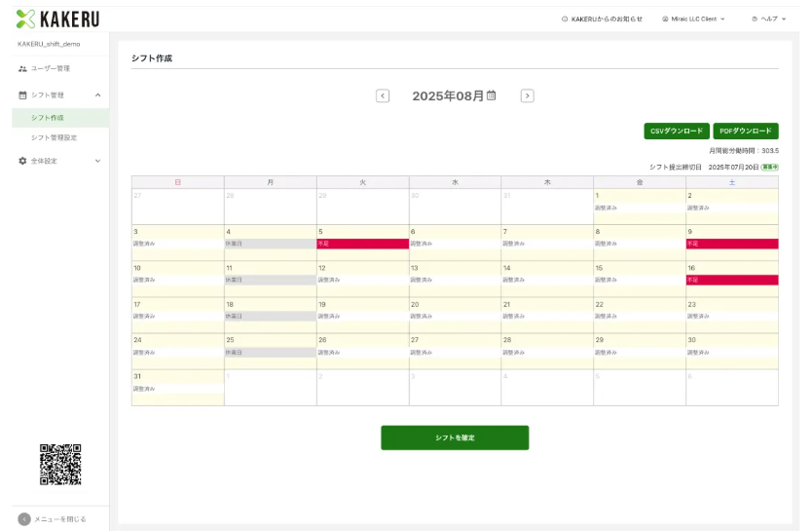
Task: Click the circled arrow icon beside メニューを閉じる
Action: (24, 518)
